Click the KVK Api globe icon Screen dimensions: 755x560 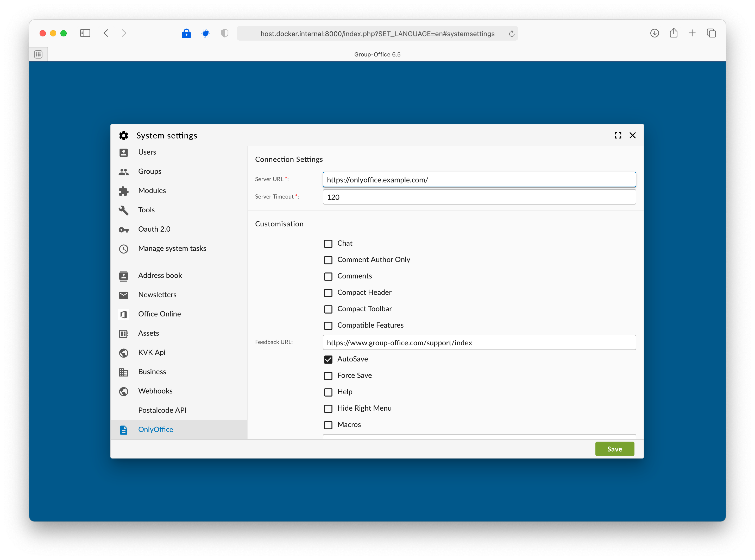(x=123, y=353)
